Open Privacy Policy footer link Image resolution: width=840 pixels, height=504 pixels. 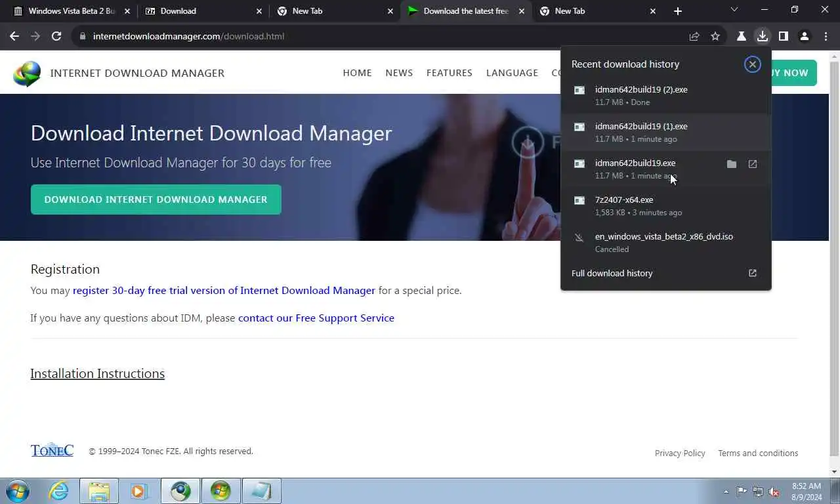click(680, 453)
